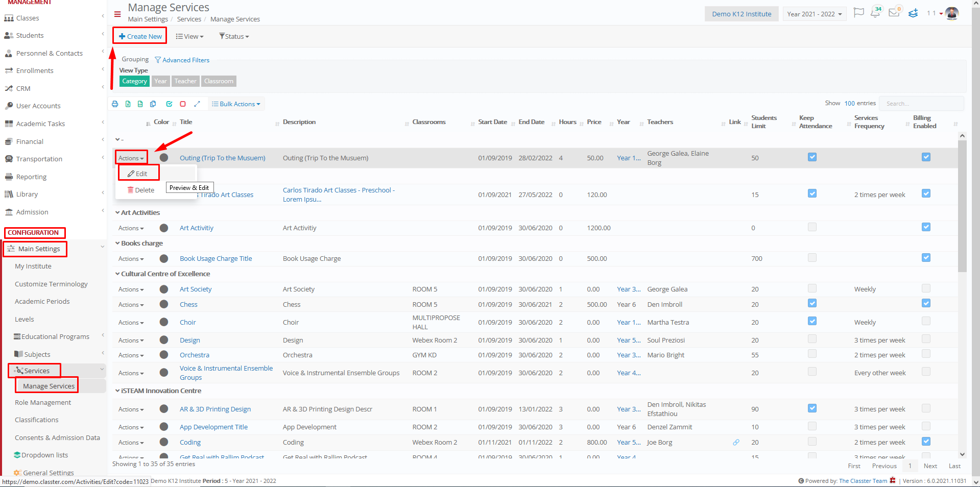Click the color dot for Choir
Image resolution: width=980 pixels, height=487 pixels.
click(x=164, y=322)
